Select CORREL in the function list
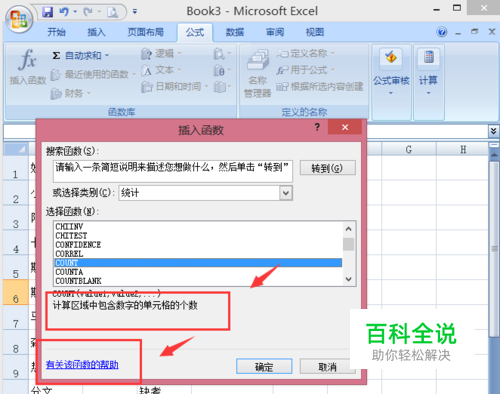Image resolution: width=500 pixels, height=394 pixels. 198,254
